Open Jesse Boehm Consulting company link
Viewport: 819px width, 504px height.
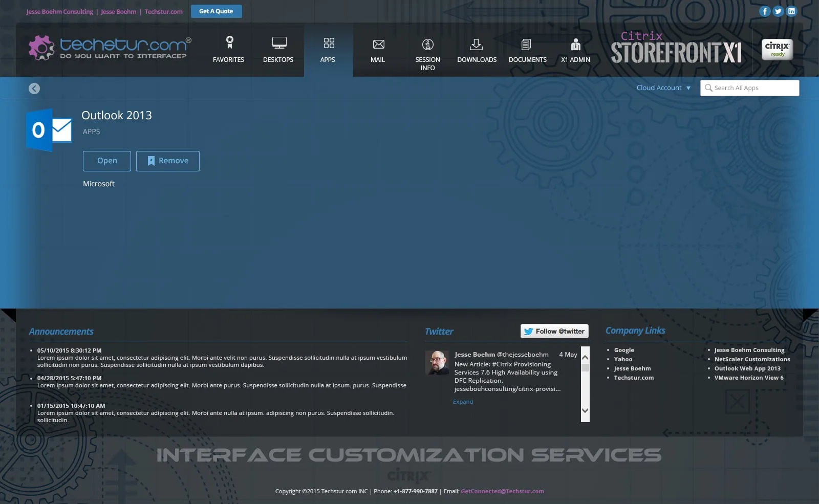click(749, 350)
